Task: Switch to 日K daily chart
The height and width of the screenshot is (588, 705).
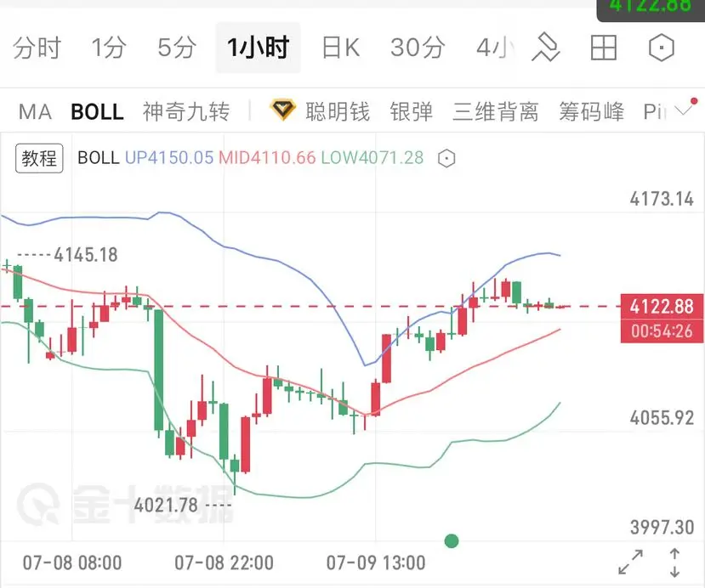Action: pyautogui.click(x=341, y=48)
